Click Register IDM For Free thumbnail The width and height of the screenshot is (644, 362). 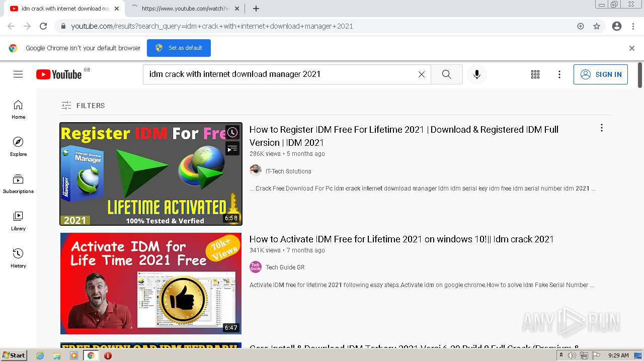[x=151, y=174]
